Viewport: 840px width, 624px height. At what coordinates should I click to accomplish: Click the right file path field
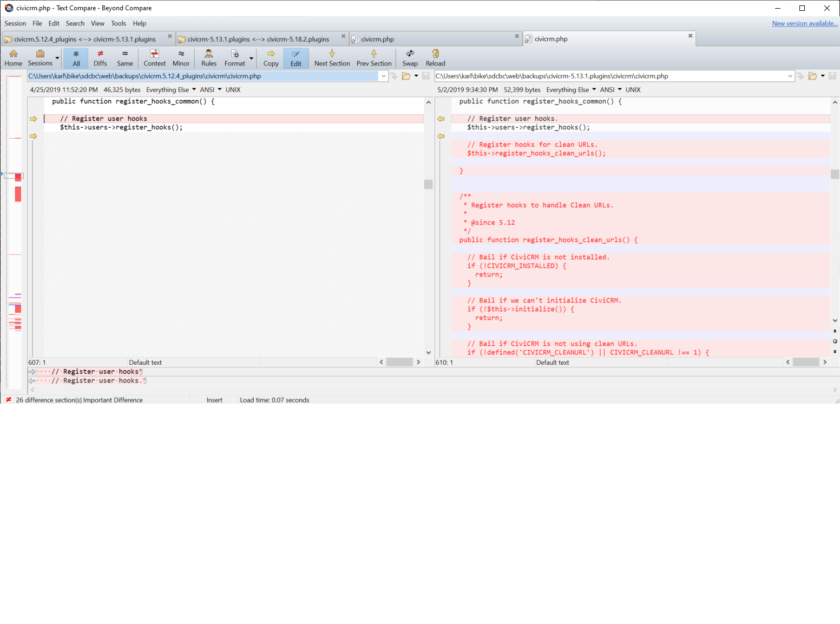[611, 76]
